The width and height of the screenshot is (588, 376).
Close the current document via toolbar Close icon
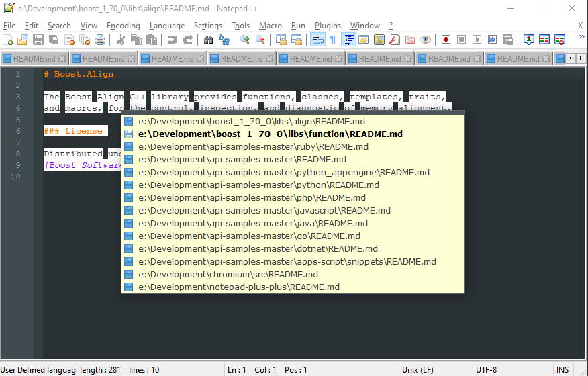coord(69,40)
